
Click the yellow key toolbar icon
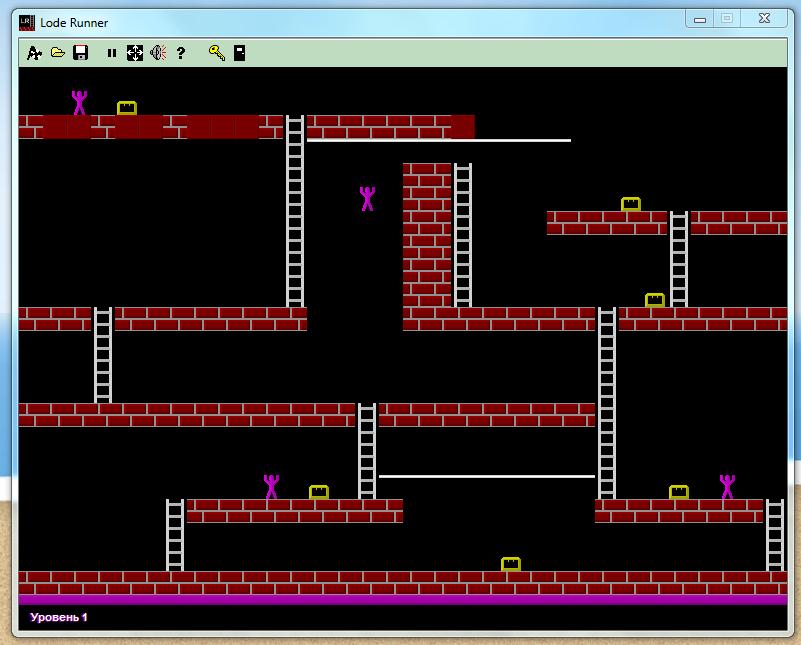coord(217,53)
